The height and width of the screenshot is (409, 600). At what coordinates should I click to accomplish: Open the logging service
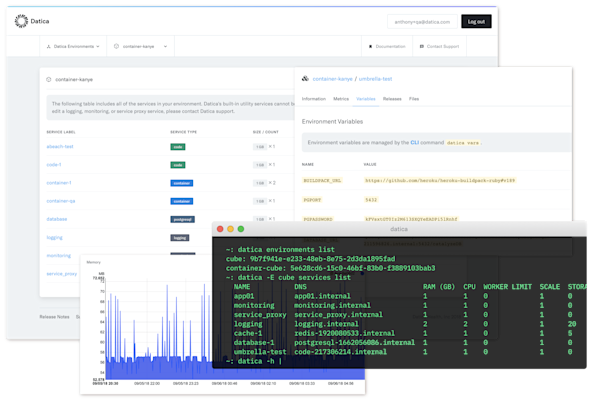click(x=54, y=238)
